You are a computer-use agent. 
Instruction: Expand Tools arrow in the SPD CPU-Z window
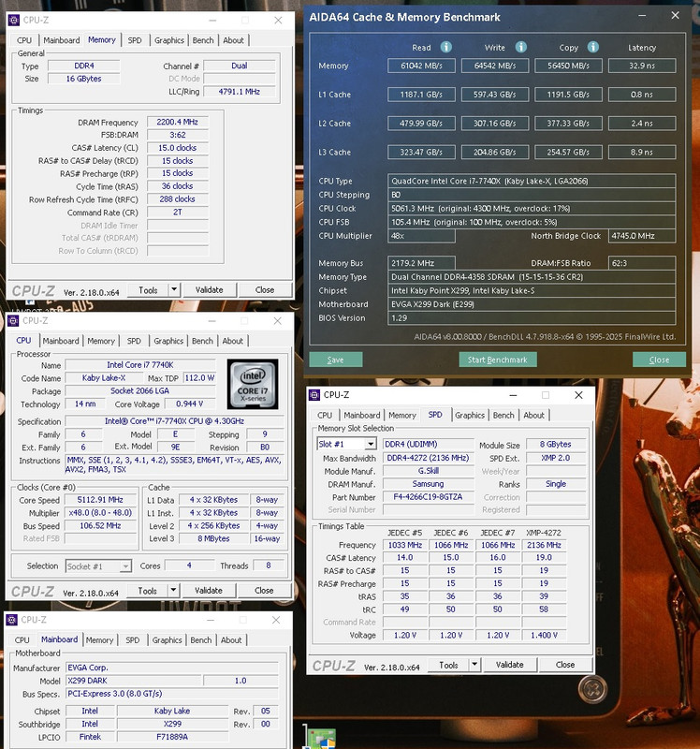click(x=474, y=665)
